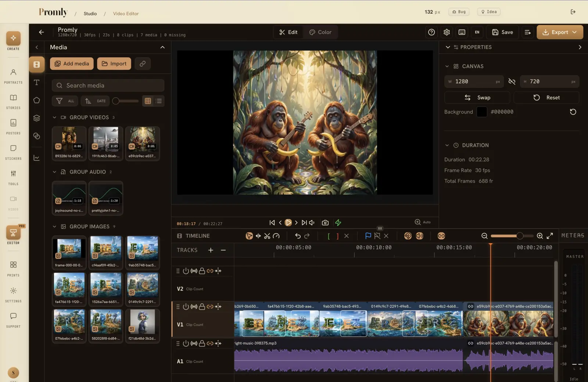
Task: Open the text tool panel icon
Action: click(x=37, y=82)
